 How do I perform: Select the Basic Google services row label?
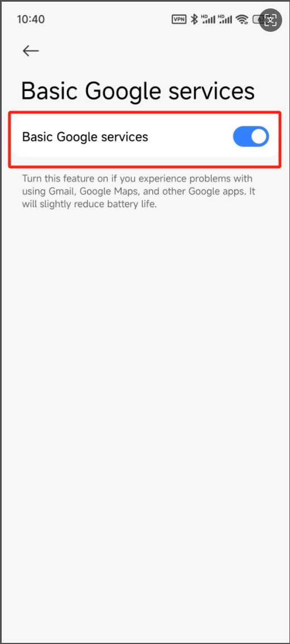[x=85, y=137]
